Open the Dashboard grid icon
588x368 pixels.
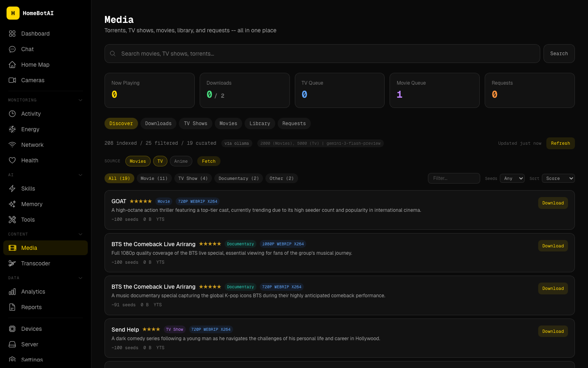click(12, 34)
